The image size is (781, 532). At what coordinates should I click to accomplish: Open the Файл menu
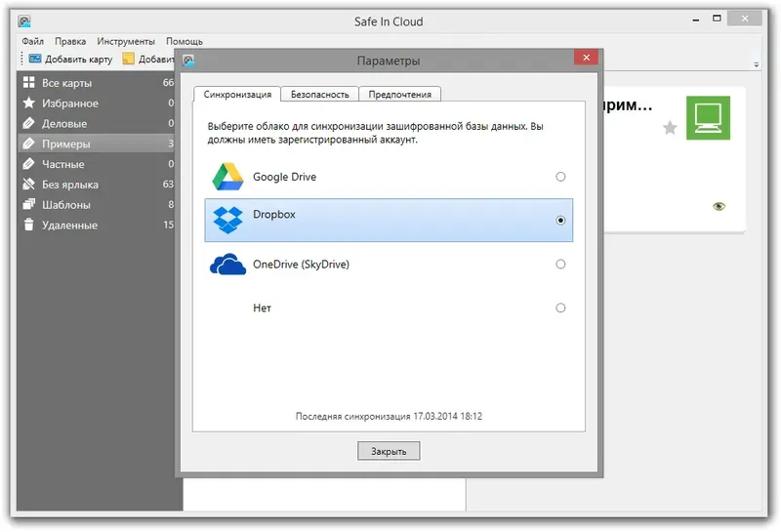coord(32,41)
